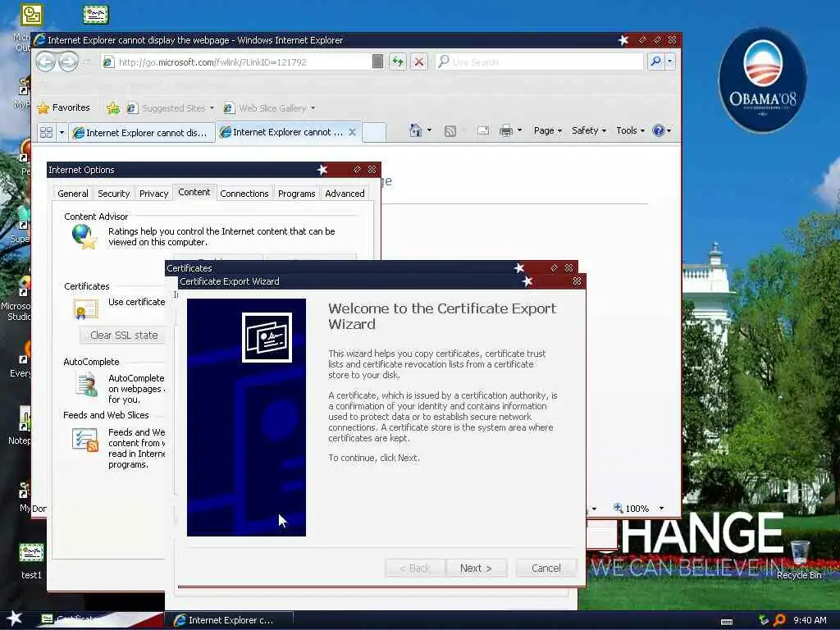Click the Content Advisor globe icon

pyautogui.click(x=84, y=235)
